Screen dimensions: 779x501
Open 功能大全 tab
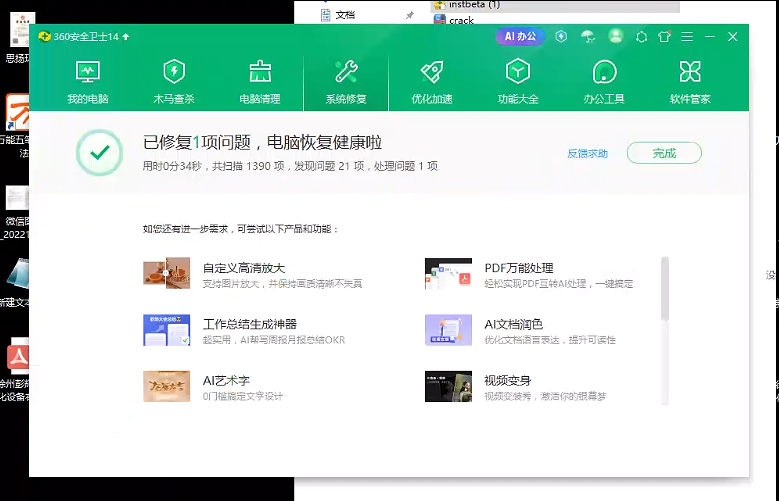pos(518,82)
